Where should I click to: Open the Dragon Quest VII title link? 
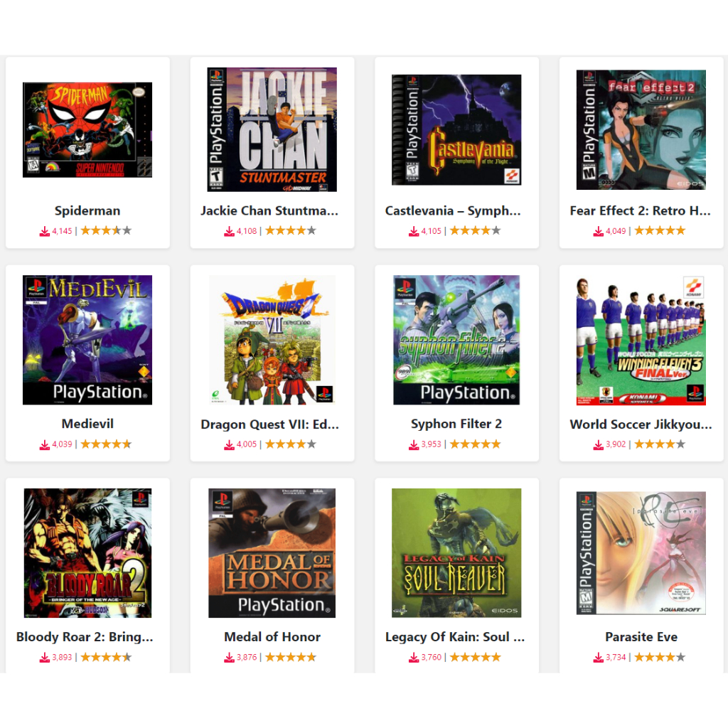pyautogui.click(x=269, y=424)
